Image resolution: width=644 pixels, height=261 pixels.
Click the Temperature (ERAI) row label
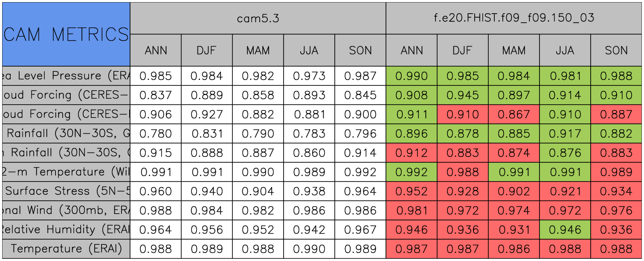(x=66, y=249)
